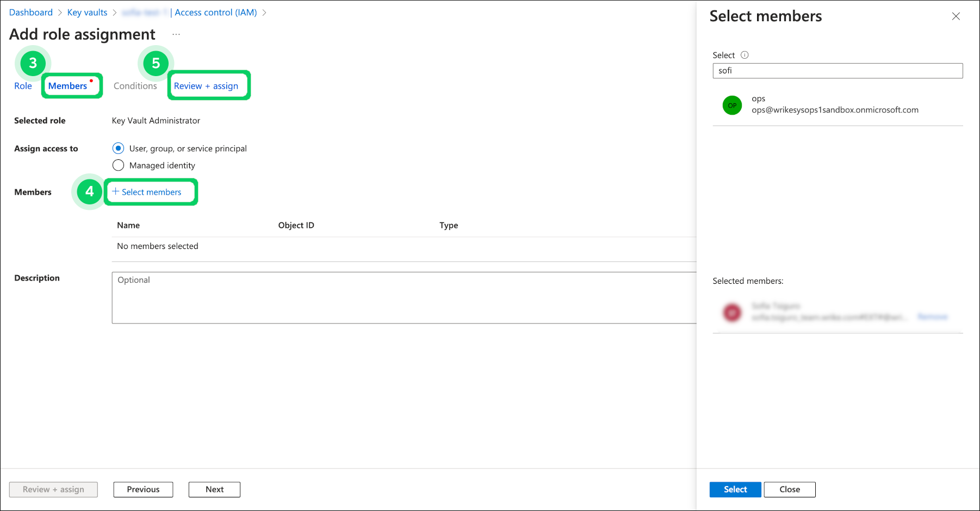
Task: Click the red avatar under Selected members
Action: [x=732, y=312]
